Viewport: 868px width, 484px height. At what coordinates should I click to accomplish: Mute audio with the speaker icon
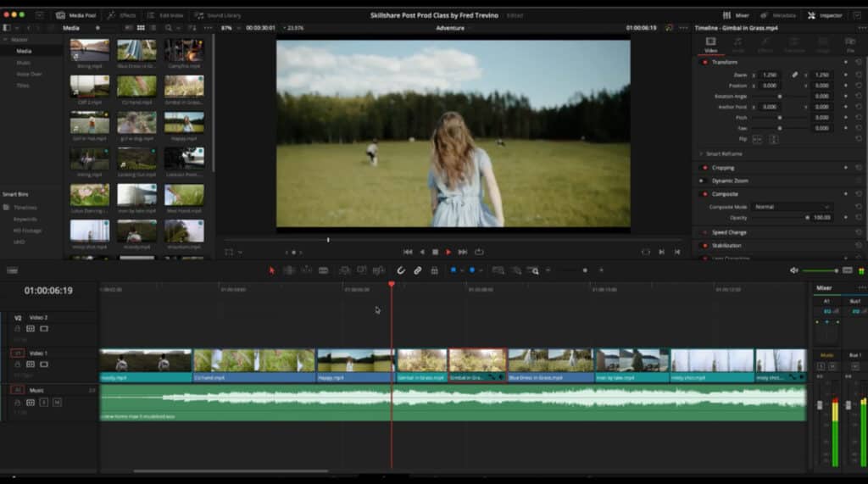tap(793, 270)
